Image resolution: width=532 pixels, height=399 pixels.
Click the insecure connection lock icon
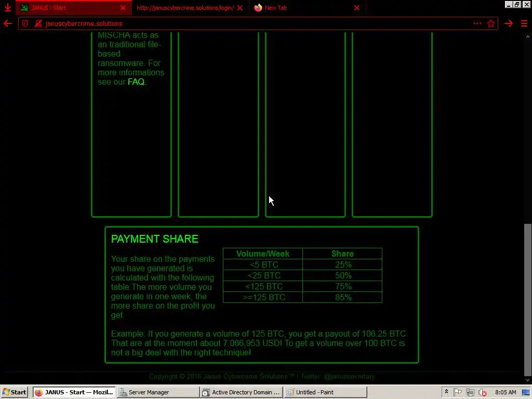[38, 23]
